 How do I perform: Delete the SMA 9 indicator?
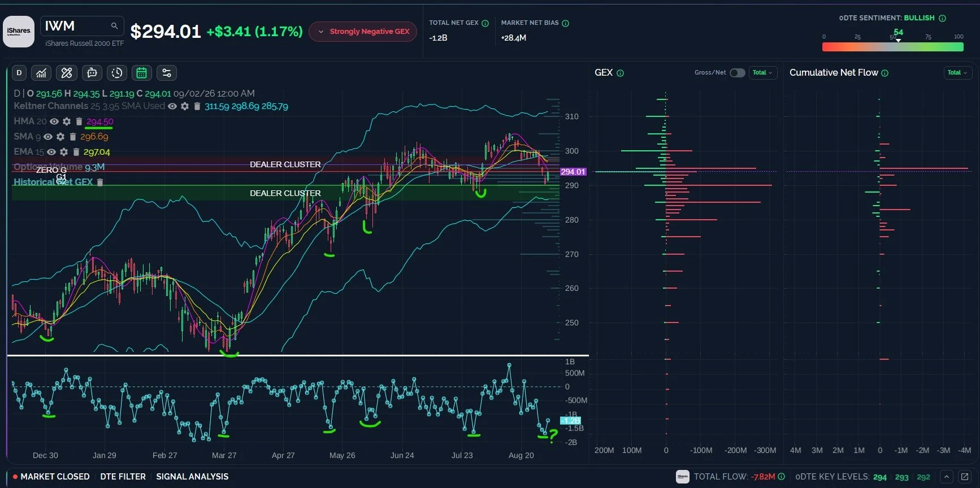pos(73,137)
